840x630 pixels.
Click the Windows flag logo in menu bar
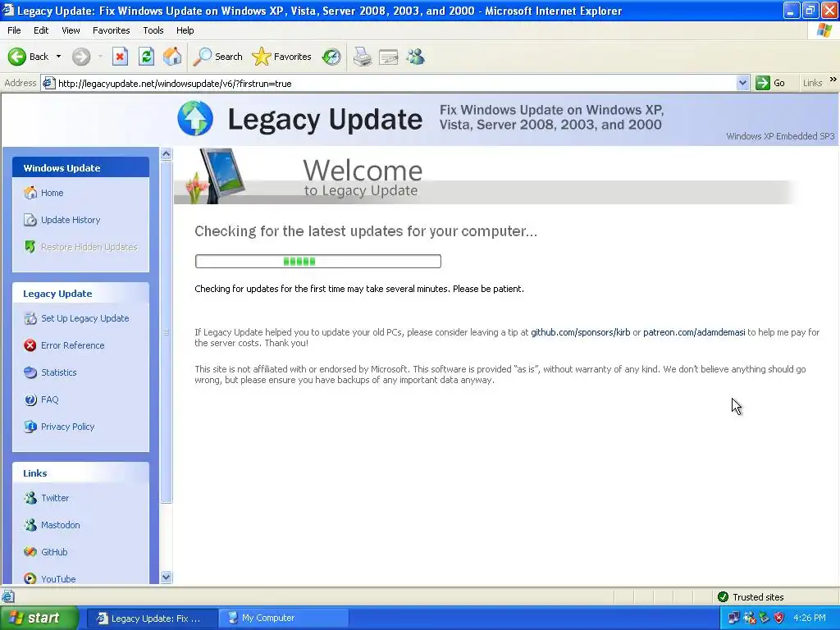(x=824, y=30)
